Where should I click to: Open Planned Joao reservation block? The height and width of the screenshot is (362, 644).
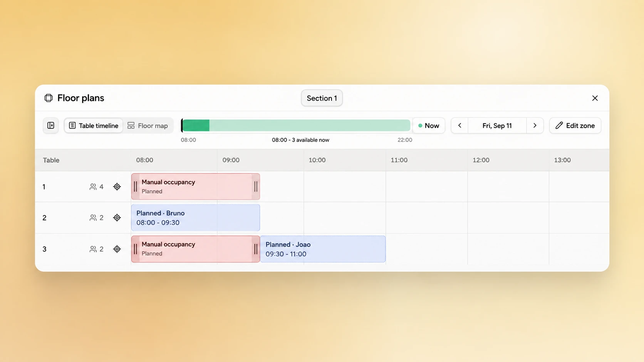(323, 249)
